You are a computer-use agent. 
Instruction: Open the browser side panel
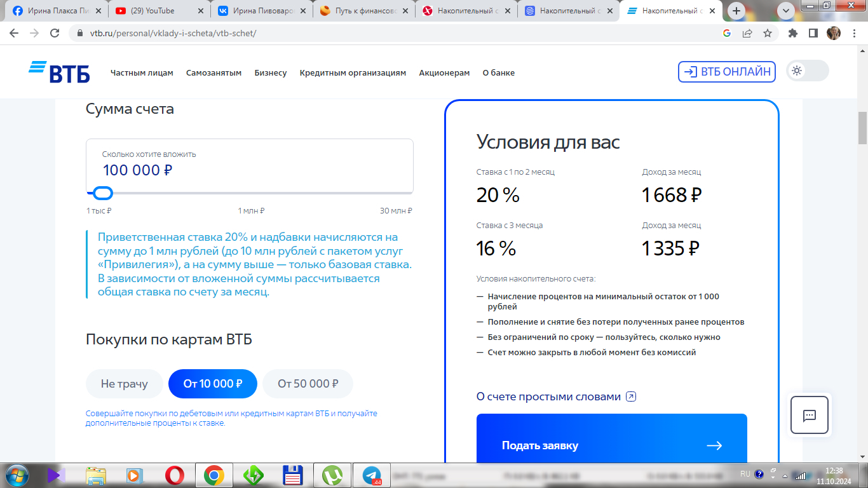click(x=813, y=33)
